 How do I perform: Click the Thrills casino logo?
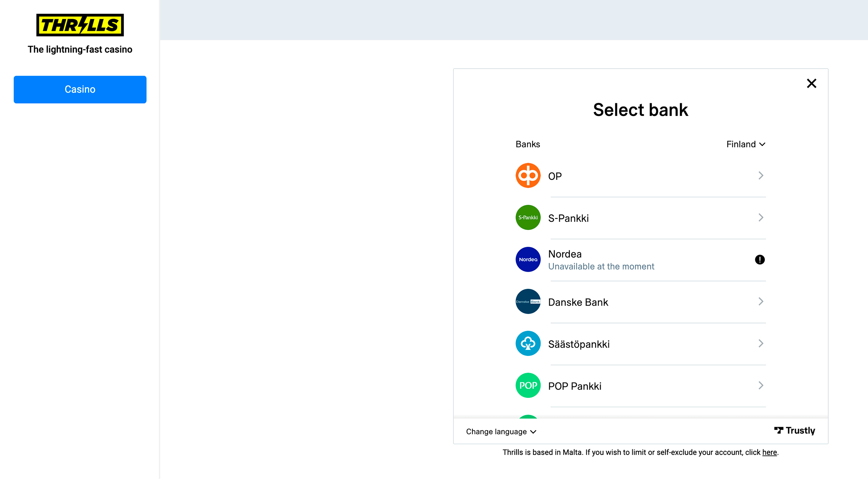click(x=80, y=25)
